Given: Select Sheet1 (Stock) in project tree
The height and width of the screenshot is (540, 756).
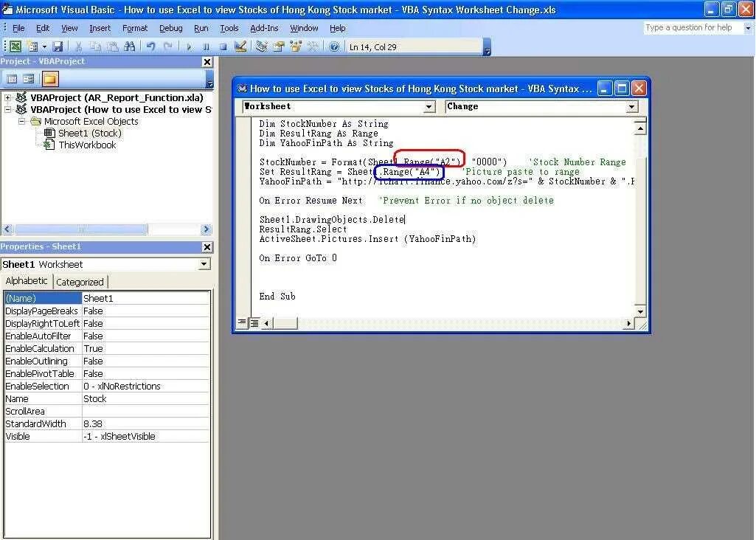Looking at the screenshot, I should (90, 133).
